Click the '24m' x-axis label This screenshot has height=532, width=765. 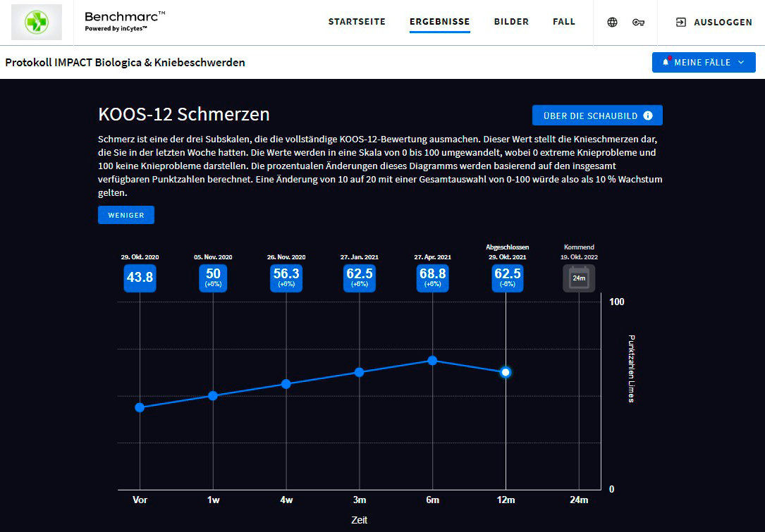pos(579,500)
